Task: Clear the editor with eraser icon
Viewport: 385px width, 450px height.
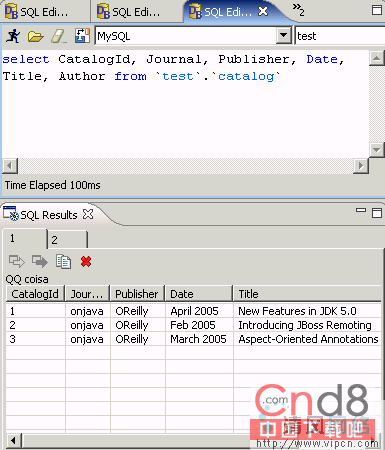Action: tap(59, 36)
